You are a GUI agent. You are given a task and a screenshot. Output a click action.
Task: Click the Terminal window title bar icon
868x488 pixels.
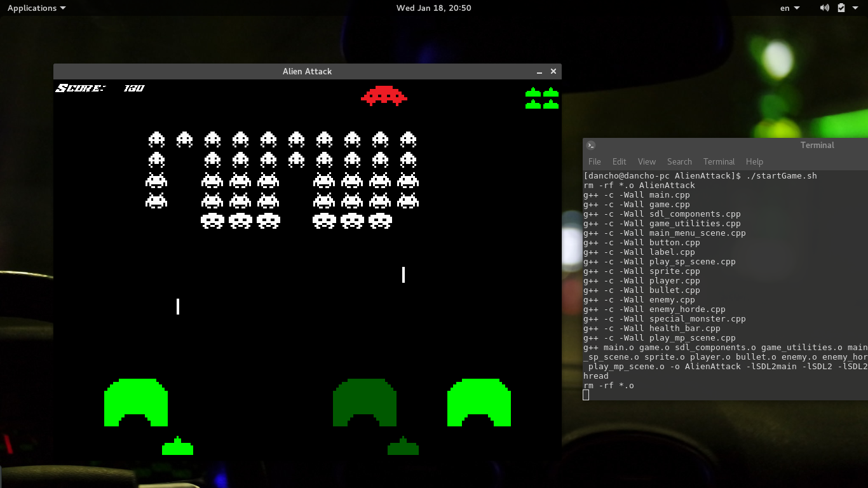[x=590, y=145]
